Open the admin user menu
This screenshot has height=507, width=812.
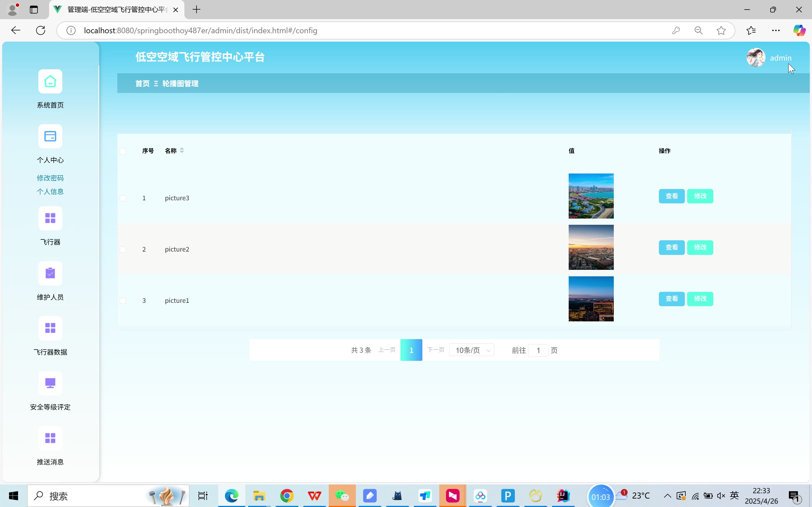pyautogui.click(x=780, y=58)
